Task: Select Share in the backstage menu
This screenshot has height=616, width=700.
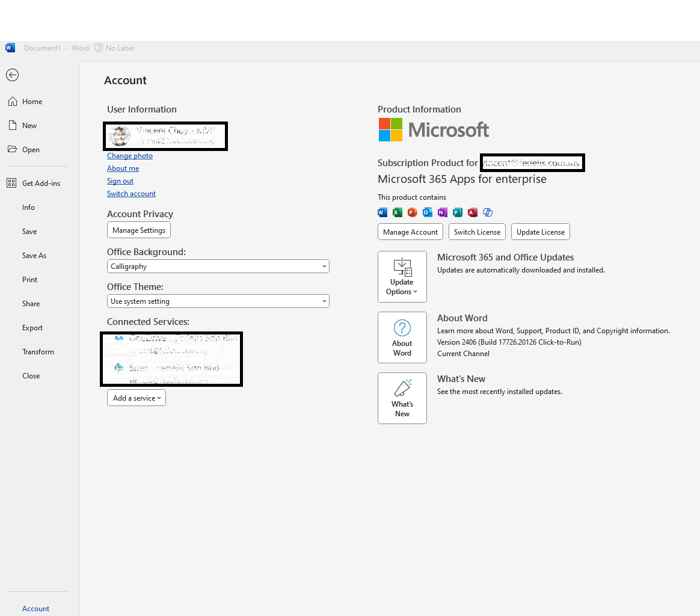Action: pos(31,304)
